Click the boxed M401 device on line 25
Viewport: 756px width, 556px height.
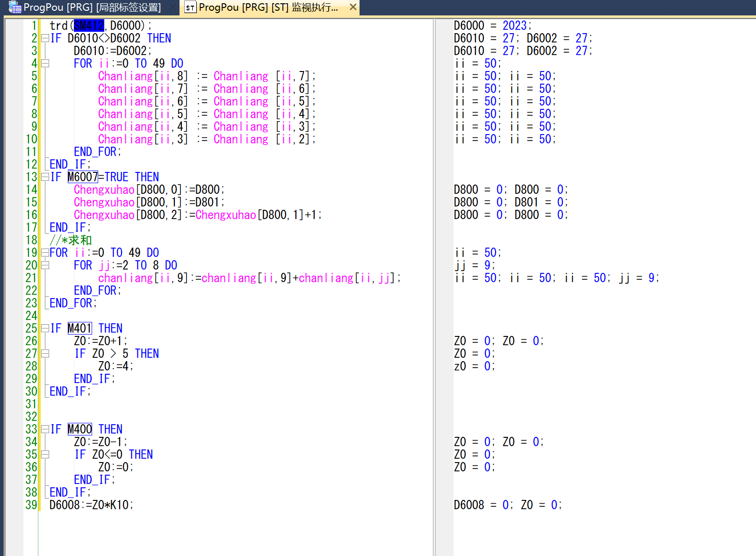pyautogui.click(x=79, y=328)
